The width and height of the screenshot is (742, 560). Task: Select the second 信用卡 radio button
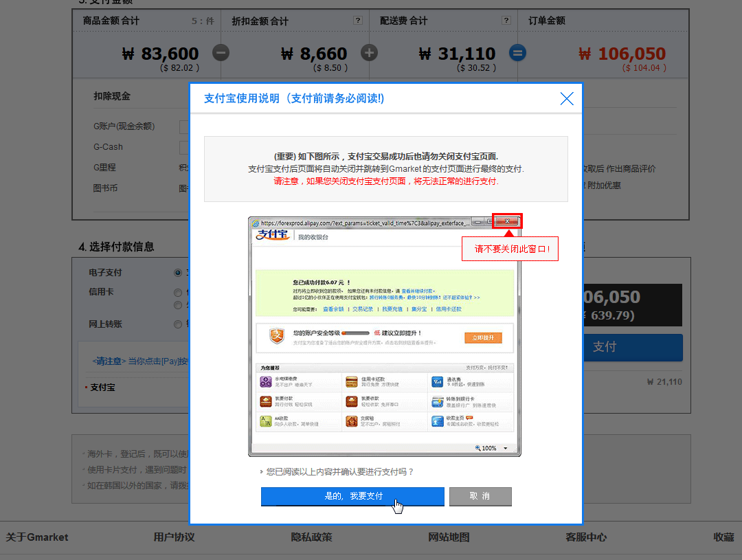coord(178,305)
